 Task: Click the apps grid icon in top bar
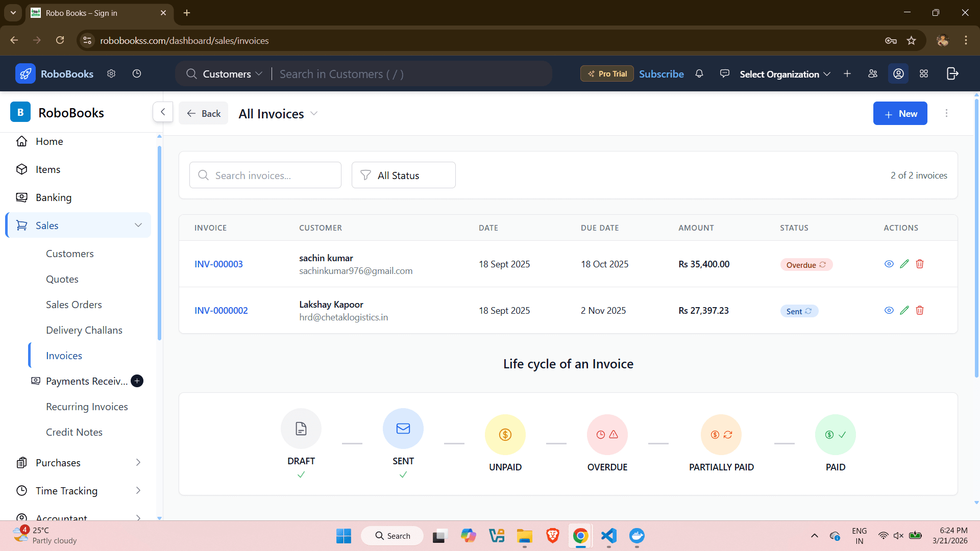click(924, 73)
